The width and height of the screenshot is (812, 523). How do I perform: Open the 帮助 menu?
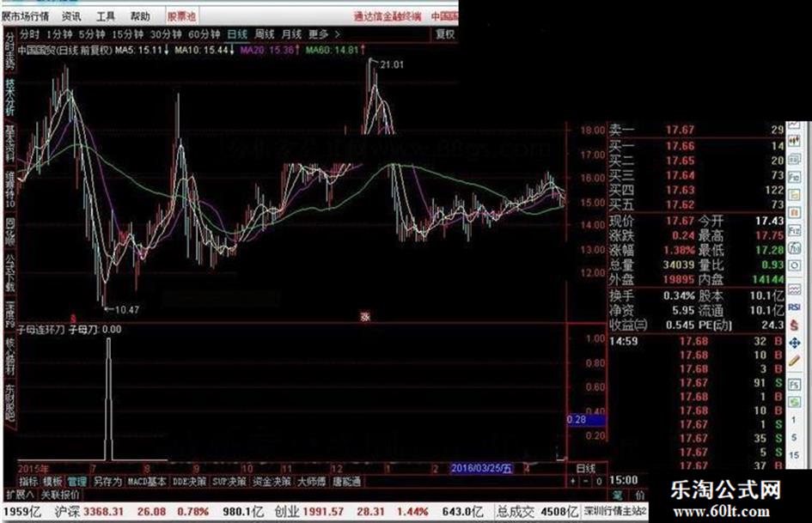(x=140, y=16)
